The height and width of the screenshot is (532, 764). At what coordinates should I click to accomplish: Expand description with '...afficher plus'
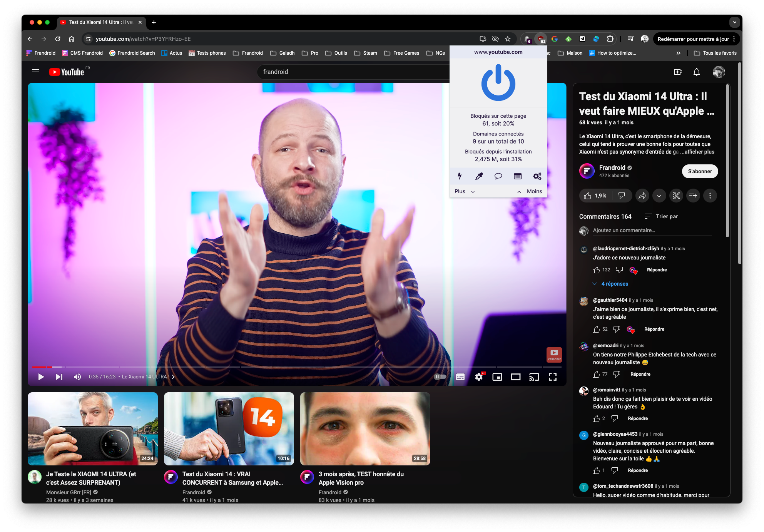click(697, 152)
